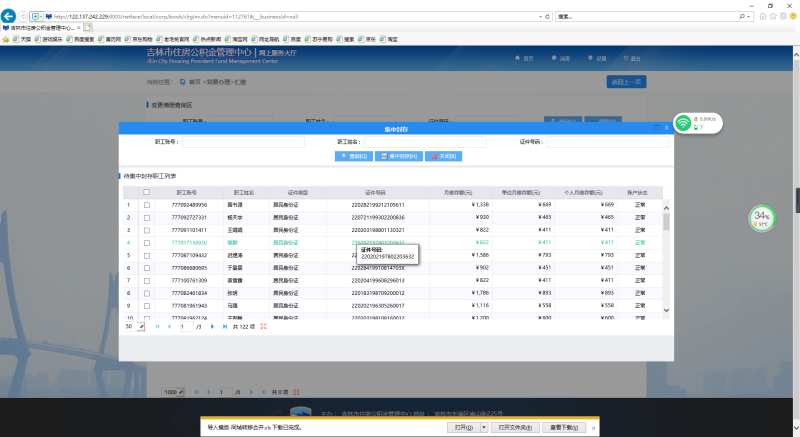
Task: Click 首页 in the site top navigation
Action: point(524,59)
